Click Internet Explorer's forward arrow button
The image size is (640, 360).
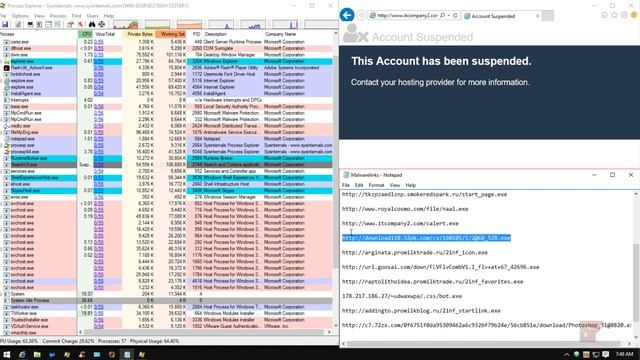tap(361, 16)
